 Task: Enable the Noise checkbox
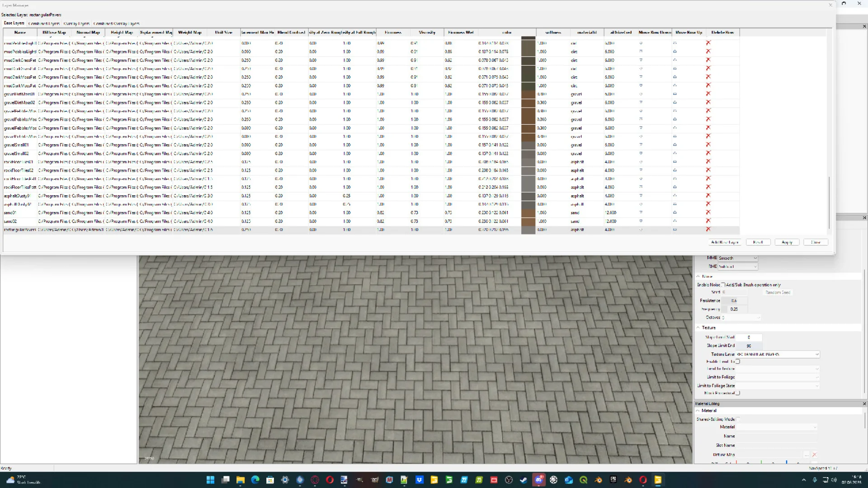723,285
